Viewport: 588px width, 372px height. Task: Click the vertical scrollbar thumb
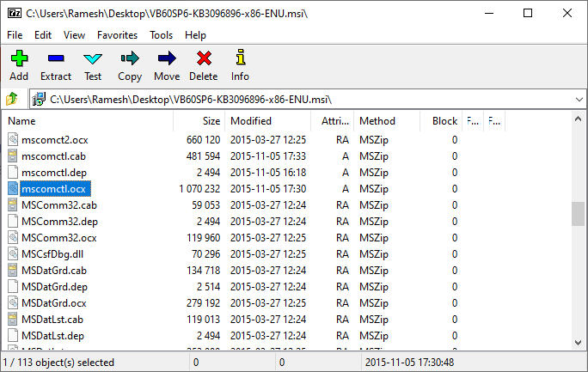578,214
